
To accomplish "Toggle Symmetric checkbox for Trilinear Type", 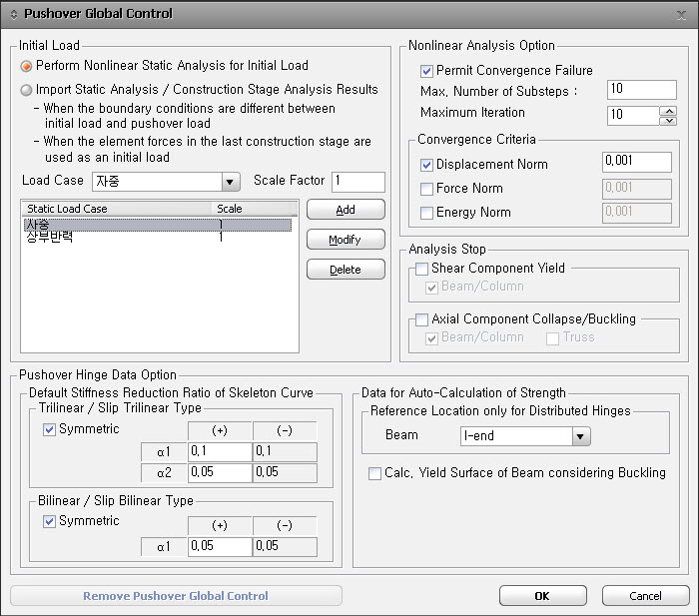I will click(49, 429).
